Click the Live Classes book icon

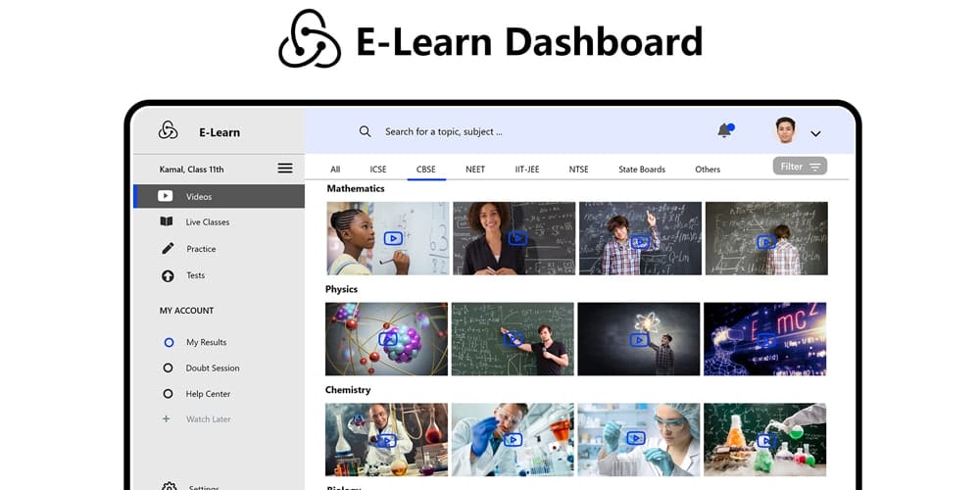click(167, 222)
